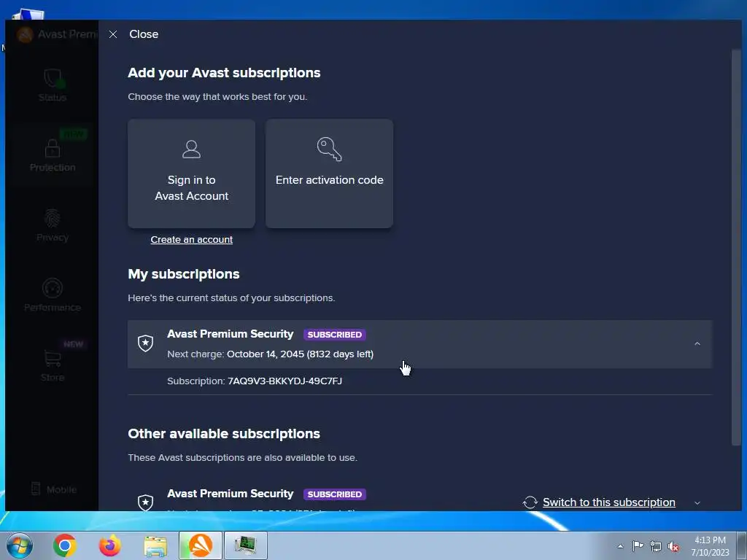Click the muted volume tray icon
Screen dimensions: 747x560
tap(673, 546)
